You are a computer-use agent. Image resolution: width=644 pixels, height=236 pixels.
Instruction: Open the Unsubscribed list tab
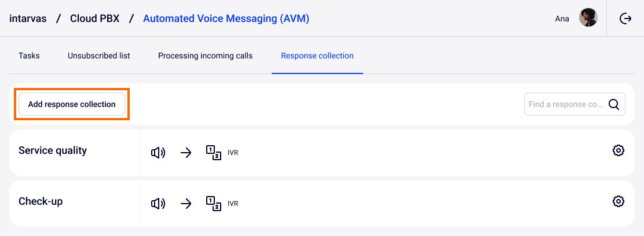[x=98, y=56]
